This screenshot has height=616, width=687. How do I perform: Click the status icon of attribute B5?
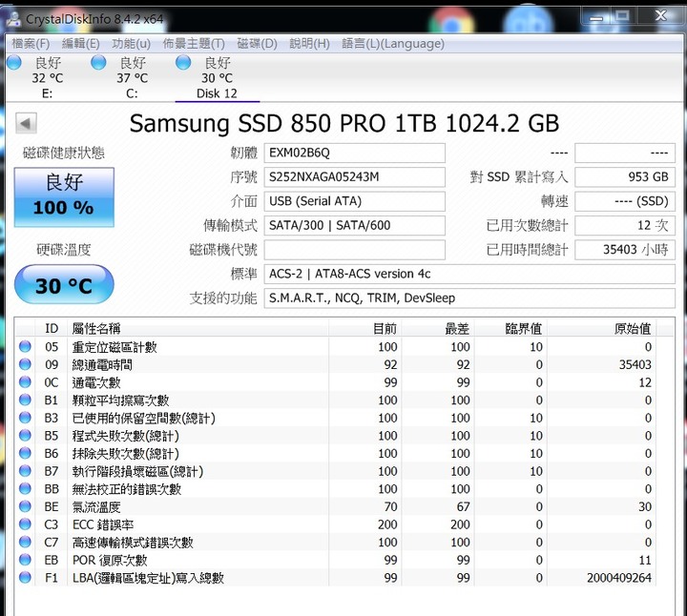pyautogui.click(x=26, y=435)
